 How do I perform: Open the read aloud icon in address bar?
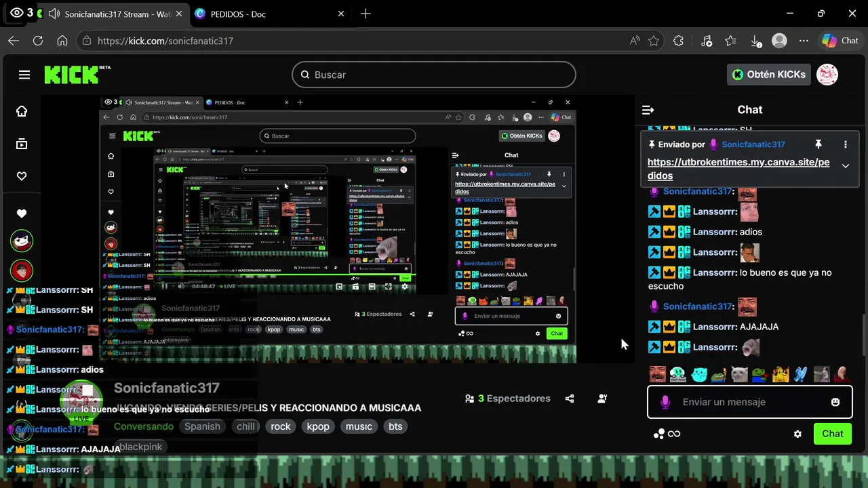pyautogui.click(x=635, y=41)
